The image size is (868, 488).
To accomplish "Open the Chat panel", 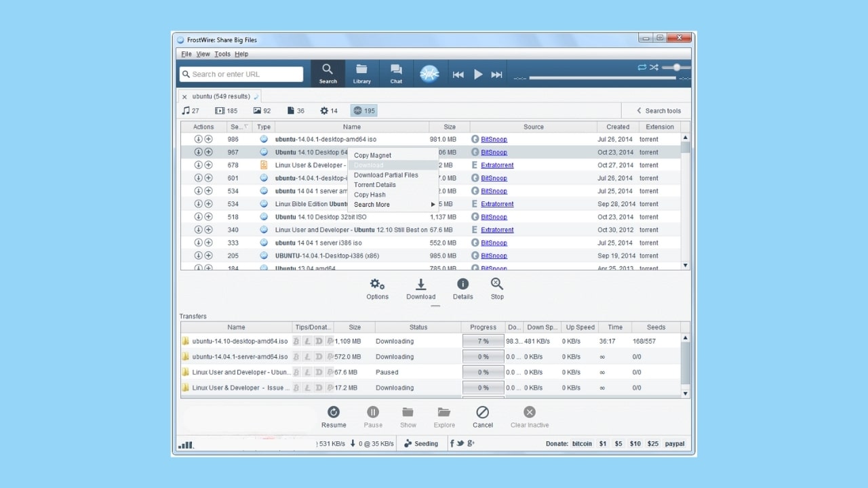I will 396,73.
